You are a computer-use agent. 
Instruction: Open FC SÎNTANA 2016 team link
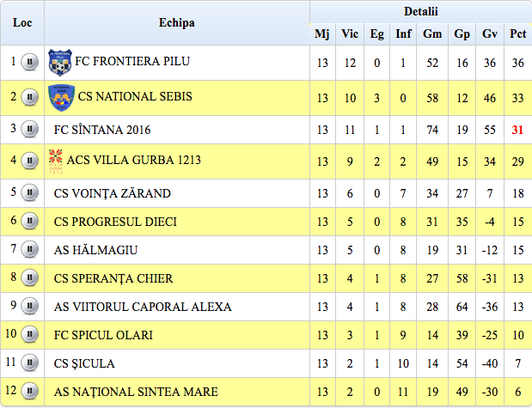(102, 130)
